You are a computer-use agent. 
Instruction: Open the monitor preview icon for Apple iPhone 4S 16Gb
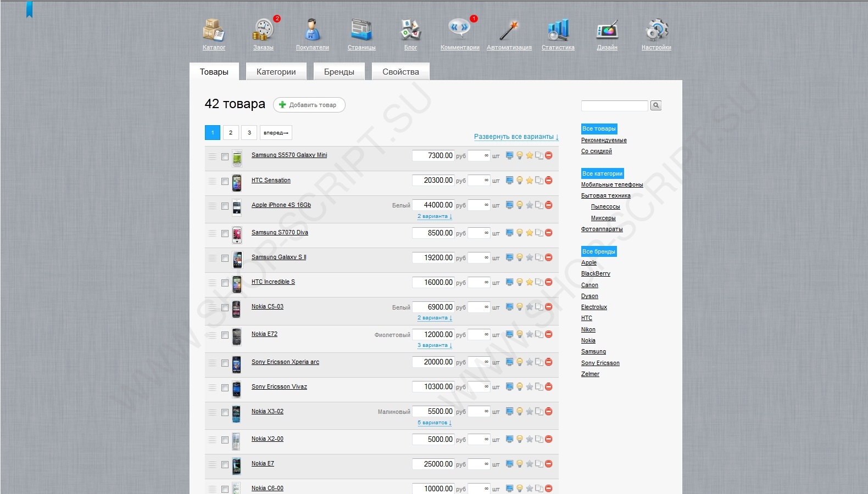(x=509, y=205)
